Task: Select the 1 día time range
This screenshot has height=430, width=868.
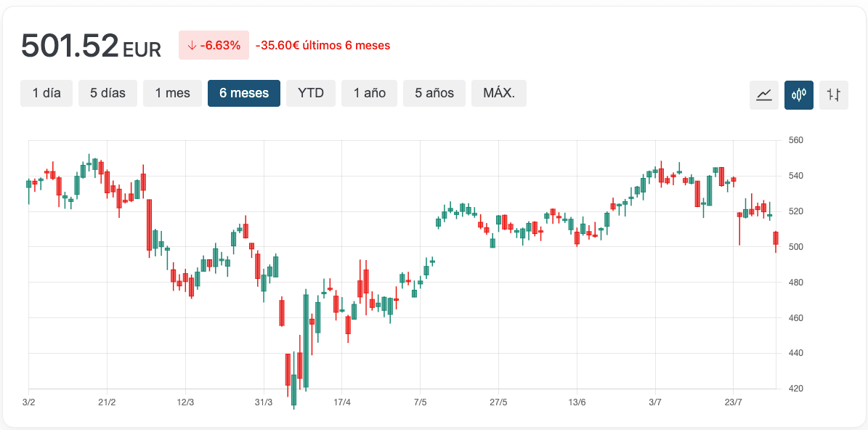Action: tap(46, 93)
